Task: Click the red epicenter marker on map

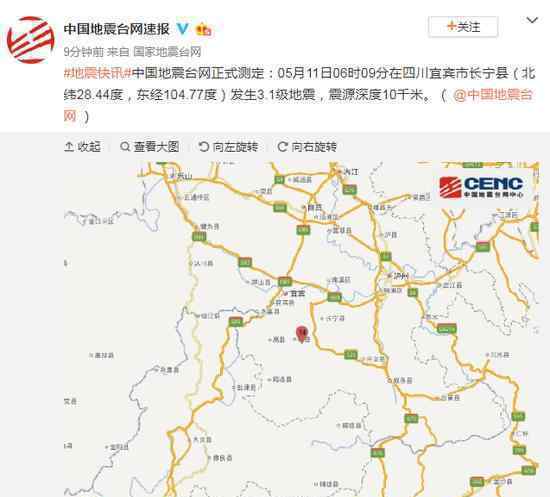Action: click(302, 334)
